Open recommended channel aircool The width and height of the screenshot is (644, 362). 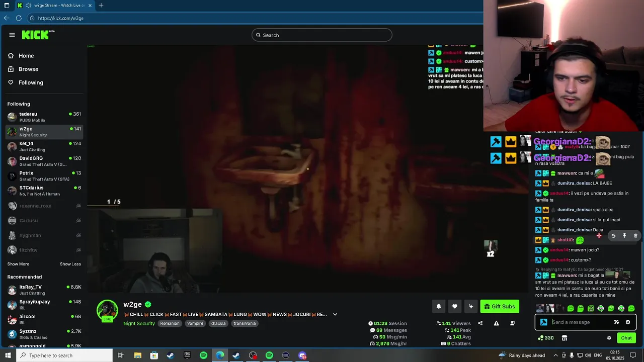pos(44,319)
